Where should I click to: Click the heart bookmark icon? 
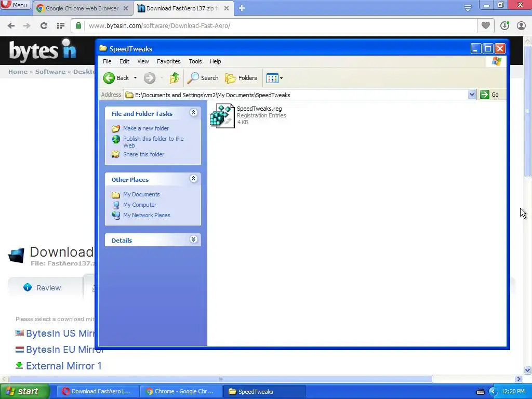pyautogui.click(x=486, y=26)
